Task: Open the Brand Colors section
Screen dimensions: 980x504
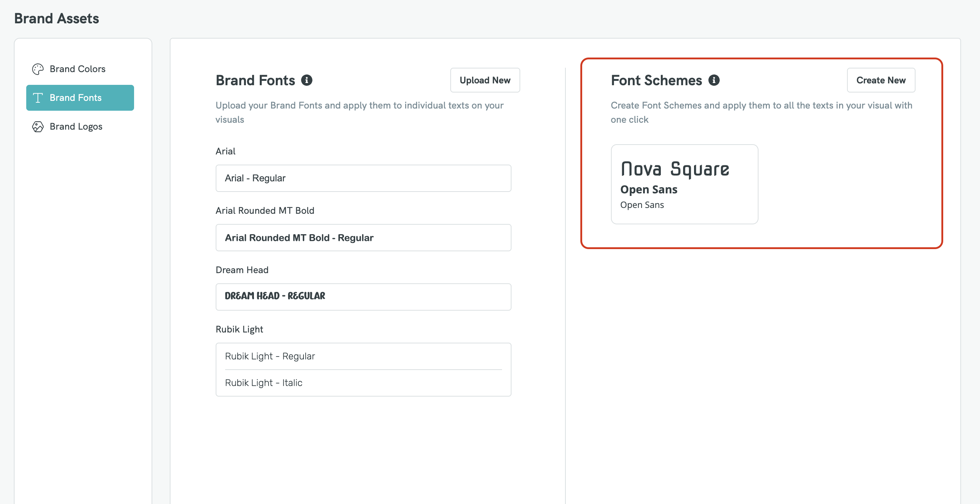Action: point(80,69)
